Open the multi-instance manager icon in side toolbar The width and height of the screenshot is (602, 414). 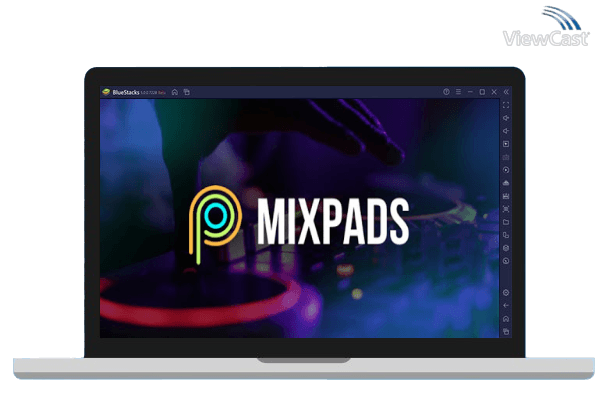click(x=506, y=235)
